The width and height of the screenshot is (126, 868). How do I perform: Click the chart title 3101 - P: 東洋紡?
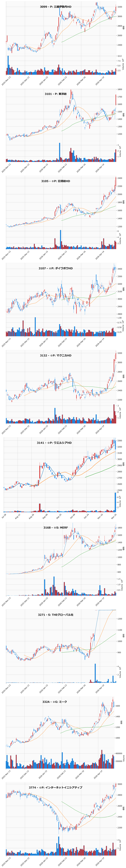[56, 94]
